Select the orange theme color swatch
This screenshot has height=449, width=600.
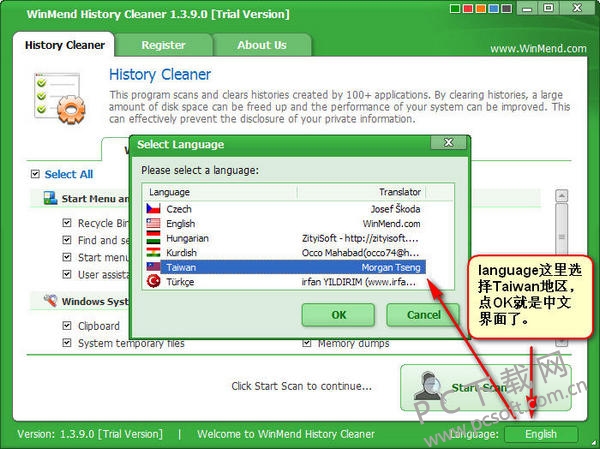[x=481, y=8]
